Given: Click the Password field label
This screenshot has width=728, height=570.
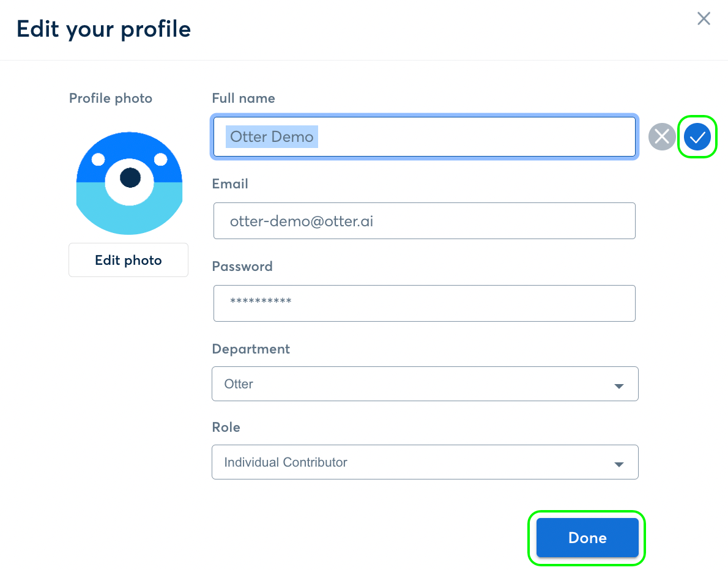Looking at the screenshot, I should pyautogui.click(x=242, y=267).
